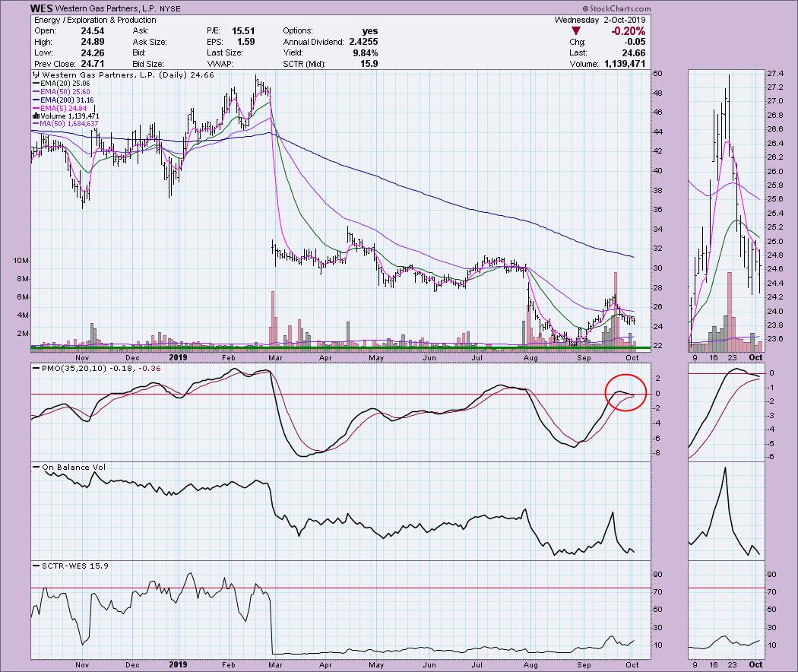The height and width of the screenshot is (672, 798).
Task: Click the EMA(20) 25.06 legend entry
Action: (61, 84)
